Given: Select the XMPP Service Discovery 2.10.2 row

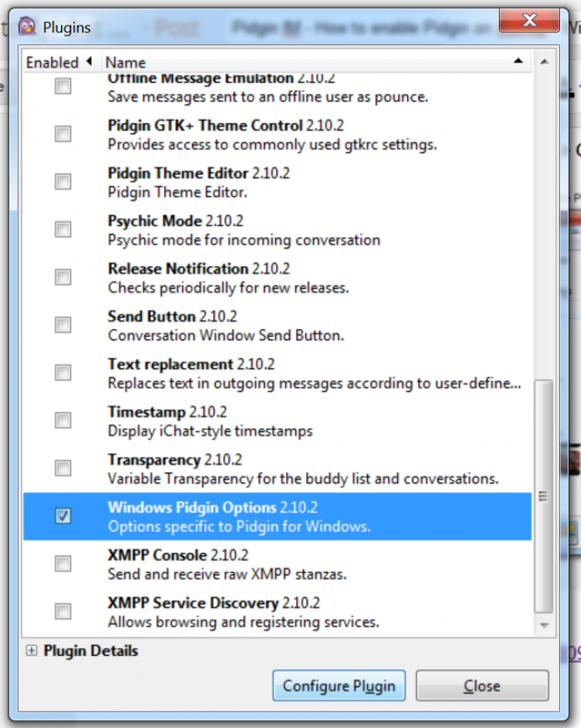Looking at the screenshot, I should point(277,612).
